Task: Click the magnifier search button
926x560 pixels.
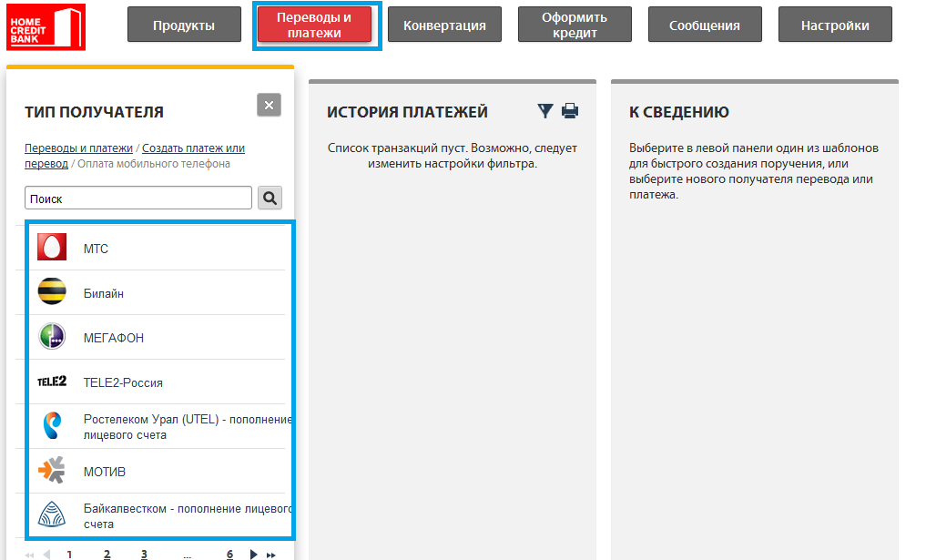Action: (270, 198)
